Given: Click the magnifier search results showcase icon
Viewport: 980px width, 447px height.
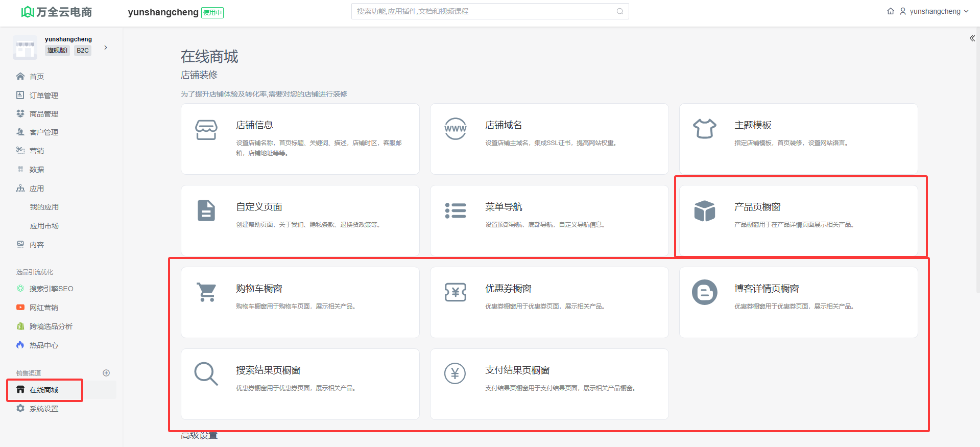Looking at the screenshot, I should [x=206, y=374].
